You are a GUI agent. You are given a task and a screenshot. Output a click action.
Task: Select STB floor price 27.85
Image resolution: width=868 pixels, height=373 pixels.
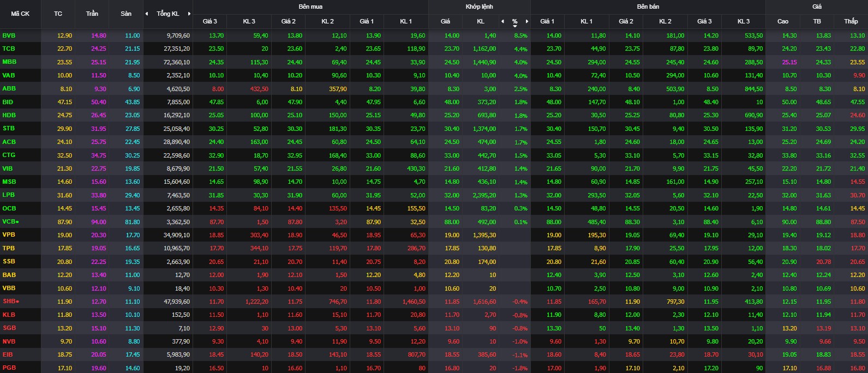click(133, 129)
